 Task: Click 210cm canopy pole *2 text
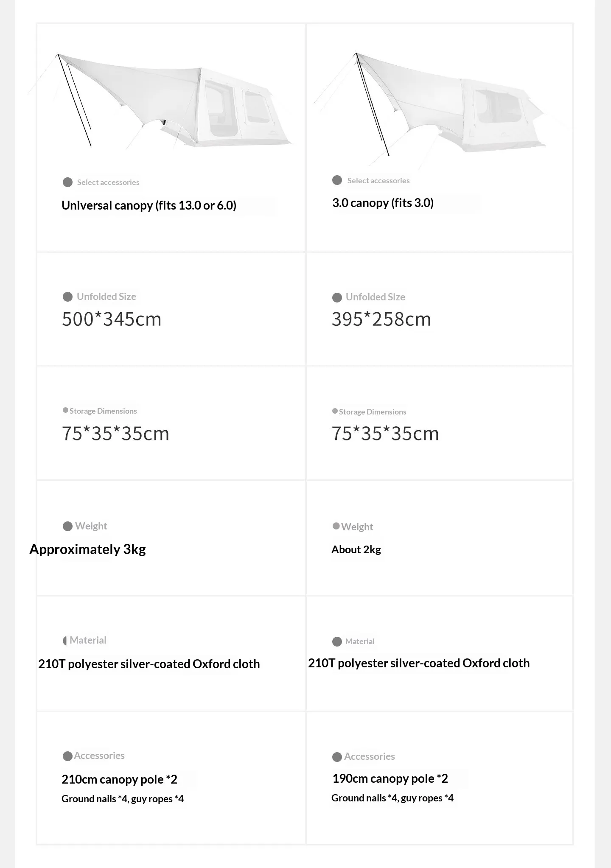pyautogui.click(x=119, y=779)
